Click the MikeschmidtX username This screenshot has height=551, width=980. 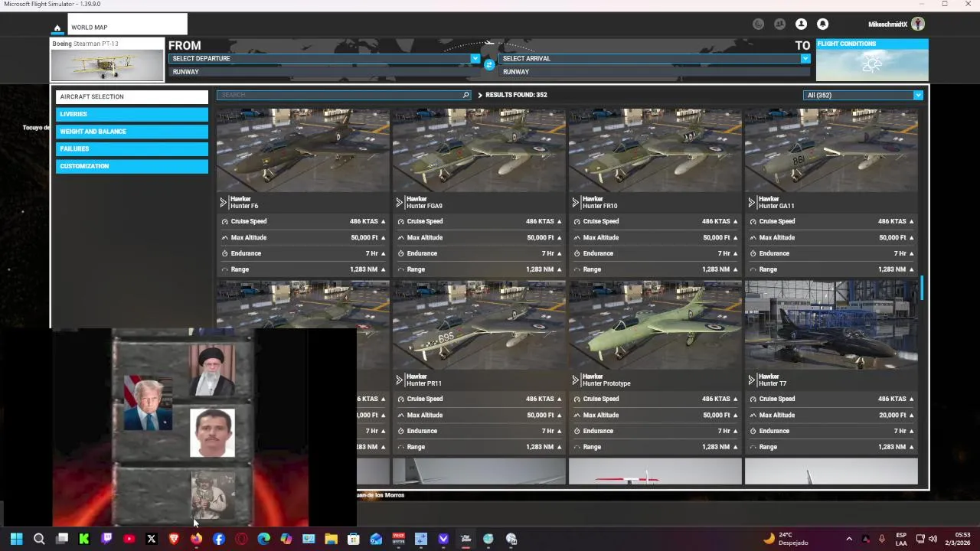point(887,24)
